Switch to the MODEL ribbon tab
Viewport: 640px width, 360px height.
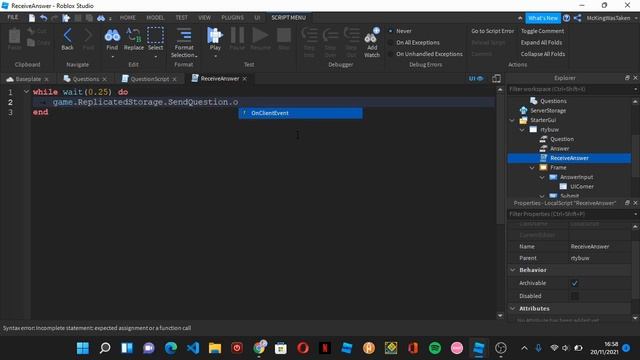click(155, 18)
